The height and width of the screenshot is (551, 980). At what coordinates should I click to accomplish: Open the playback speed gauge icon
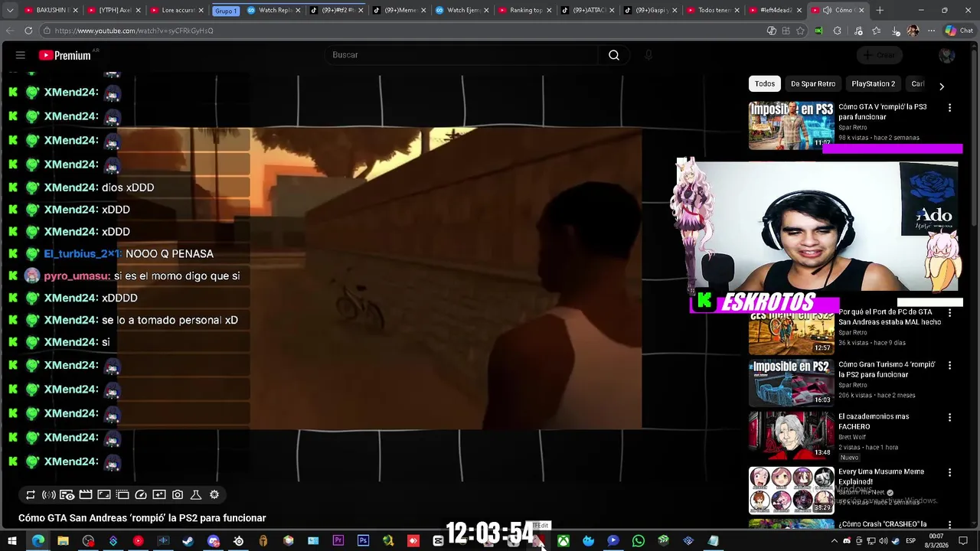pos(141,495)
